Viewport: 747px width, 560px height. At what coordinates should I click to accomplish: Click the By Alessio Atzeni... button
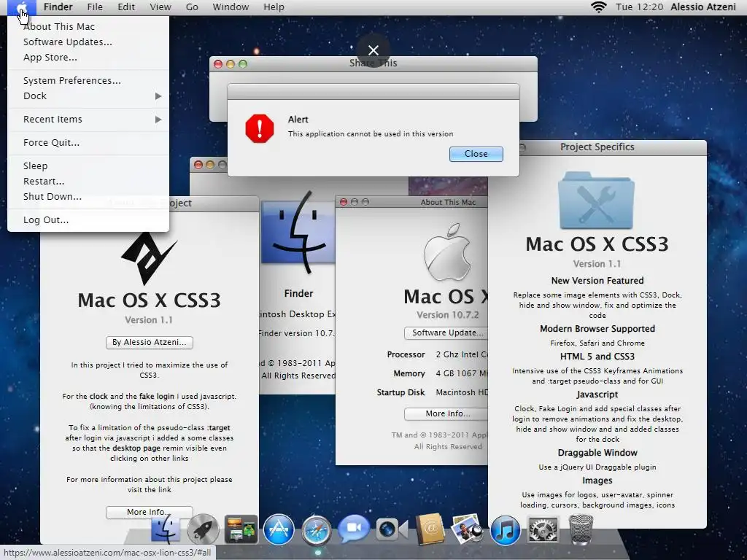click(x=149, y=343)
